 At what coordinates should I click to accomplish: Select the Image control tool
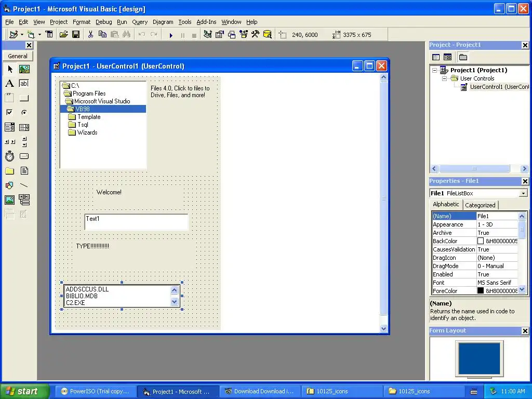point(10,200)
